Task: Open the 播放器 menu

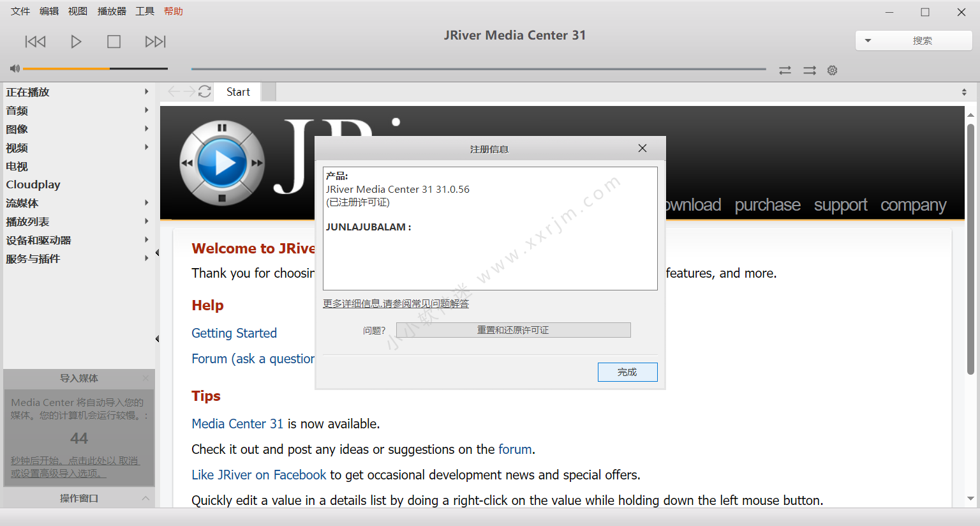Action: 112,11
